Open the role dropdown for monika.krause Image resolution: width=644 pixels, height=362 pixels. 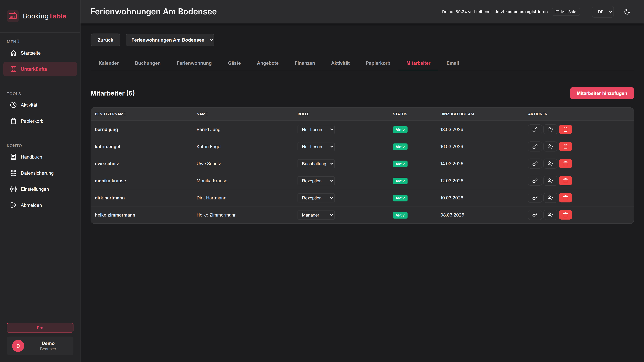[316, 181]
